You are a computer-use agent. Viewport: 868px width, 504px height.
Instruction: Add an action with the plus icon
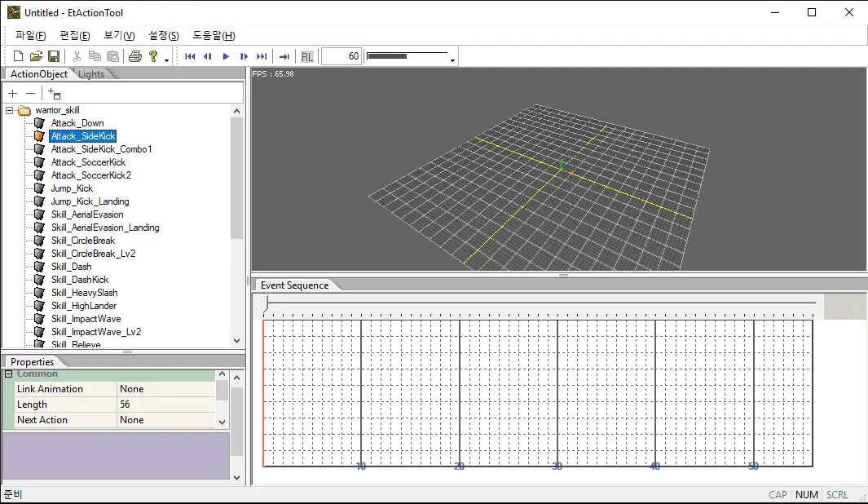click(x=13, y=94)
